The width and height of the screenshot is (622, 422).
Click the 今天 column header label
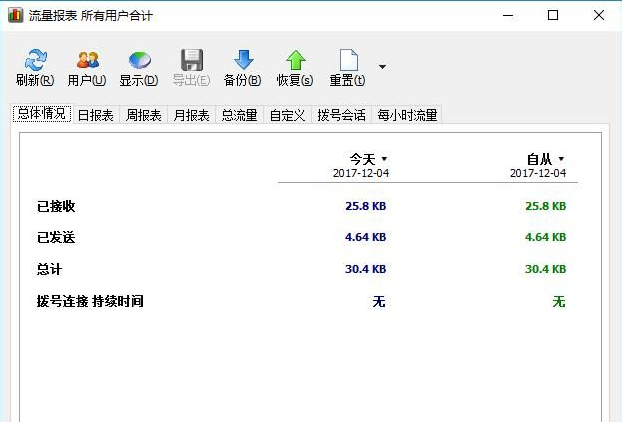362,159
